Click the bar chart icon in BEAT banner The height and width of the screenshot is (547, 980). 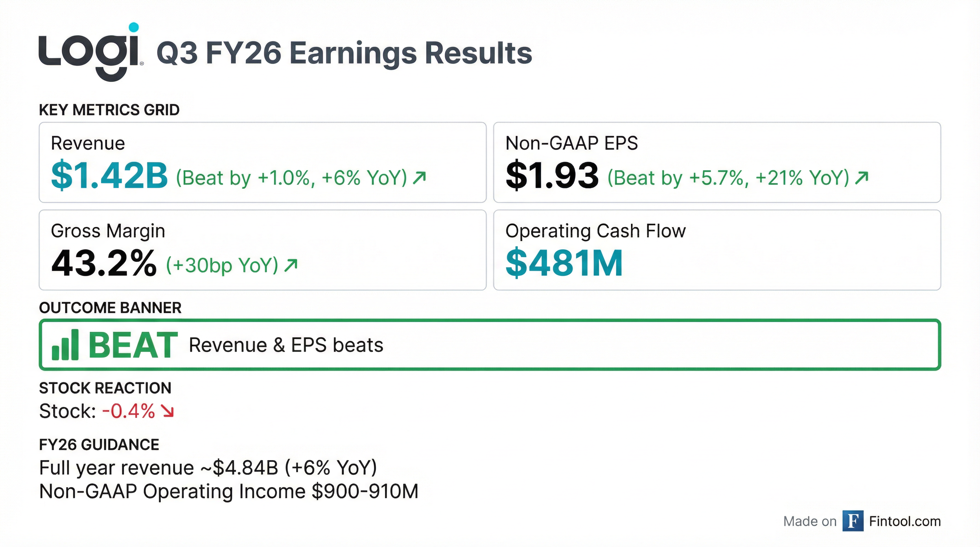point(66,345)
